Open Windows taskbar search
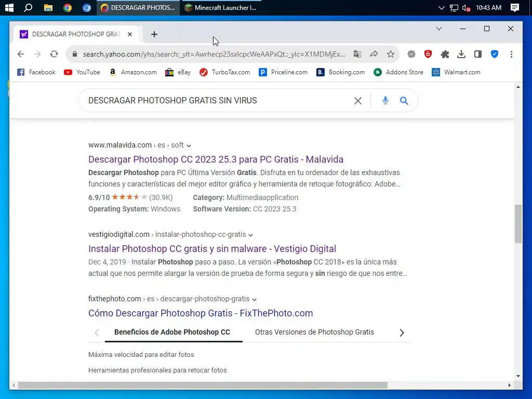Screen dimensions: 532x399 tap(28, 7)
